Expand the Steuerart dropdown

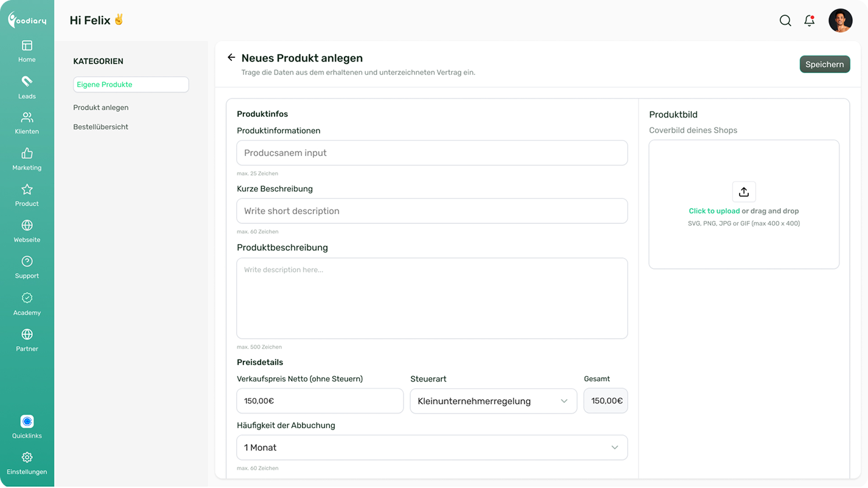coord(493,401)
